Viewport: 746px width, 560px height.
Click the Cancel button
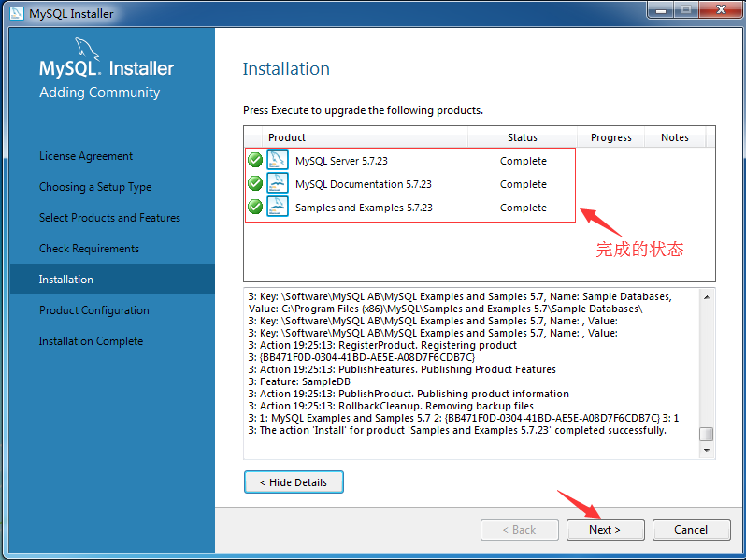(x=691, y=530)
